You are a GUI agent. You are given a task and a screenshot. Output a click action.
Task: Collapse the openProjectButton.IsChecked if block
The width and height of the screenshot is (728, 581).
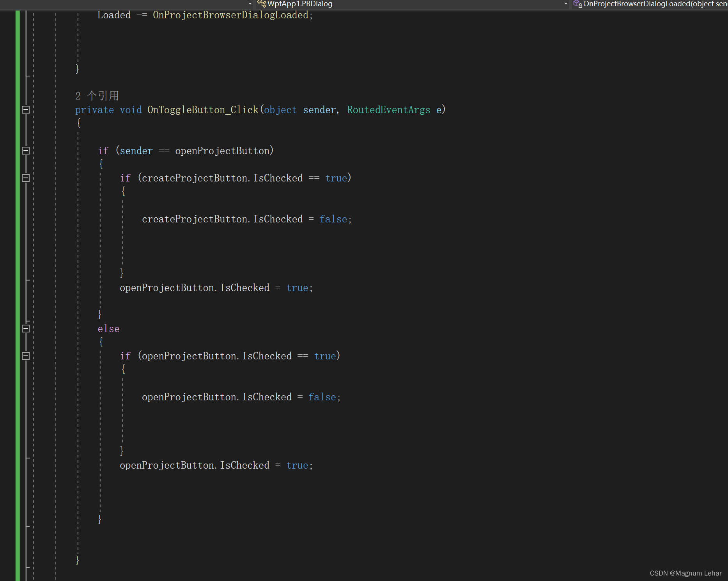[x=26, y=356]
